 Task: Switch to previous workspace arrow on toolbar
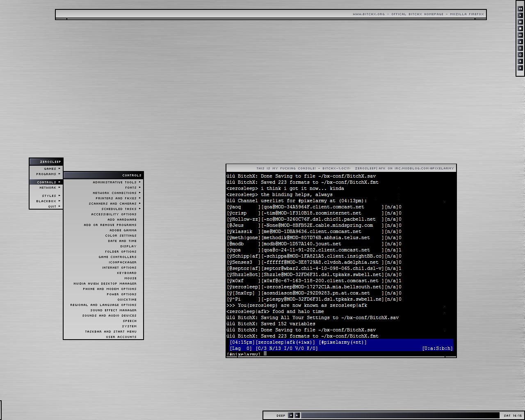[291, 415]
